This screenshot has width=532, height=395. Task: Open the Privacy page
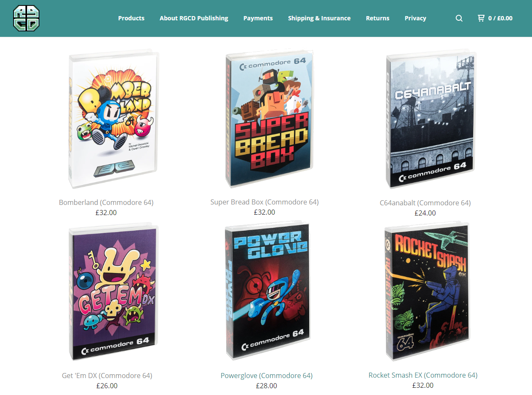(x=416, y=18)
